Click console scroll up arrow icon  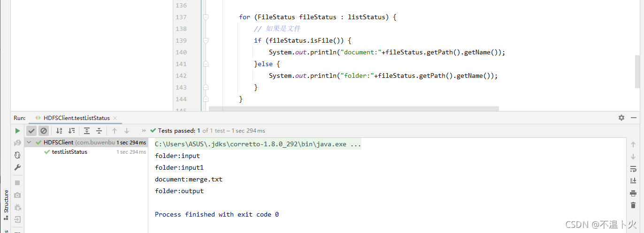coord(633,145)
